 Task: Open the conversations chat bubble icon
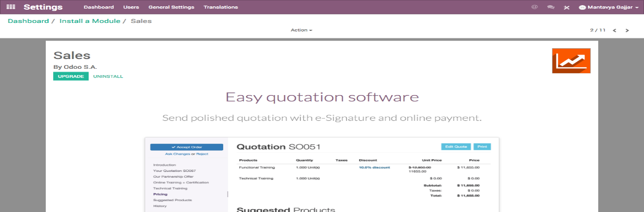[551, 7]
